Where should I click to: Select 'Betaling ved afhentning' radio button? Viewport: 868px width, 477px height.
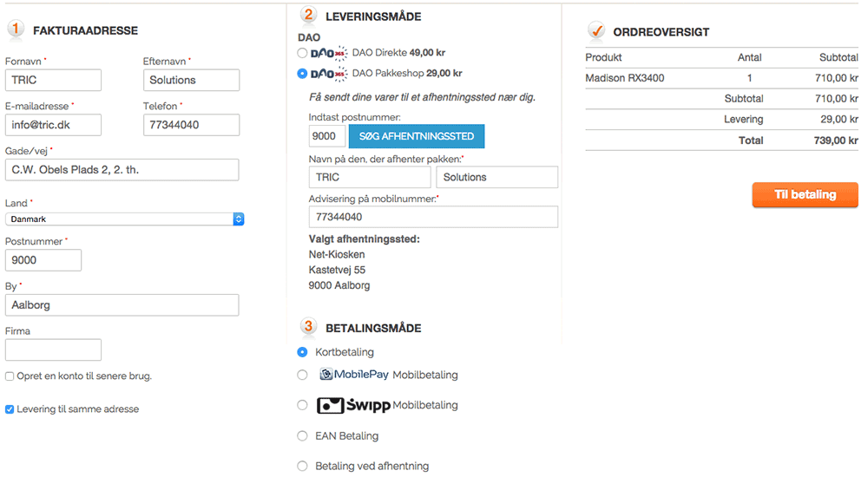tap(302, 467)
